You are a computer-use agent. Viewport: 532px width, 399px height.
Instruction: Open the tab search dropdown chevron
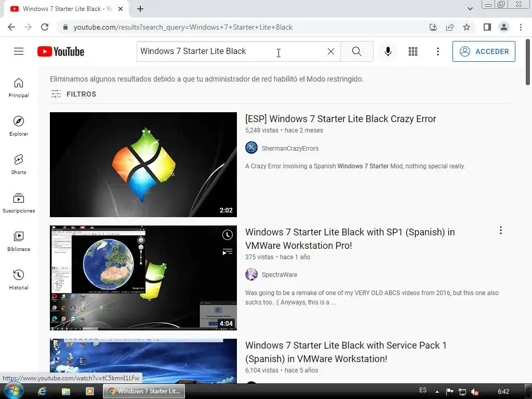(470, 9)
